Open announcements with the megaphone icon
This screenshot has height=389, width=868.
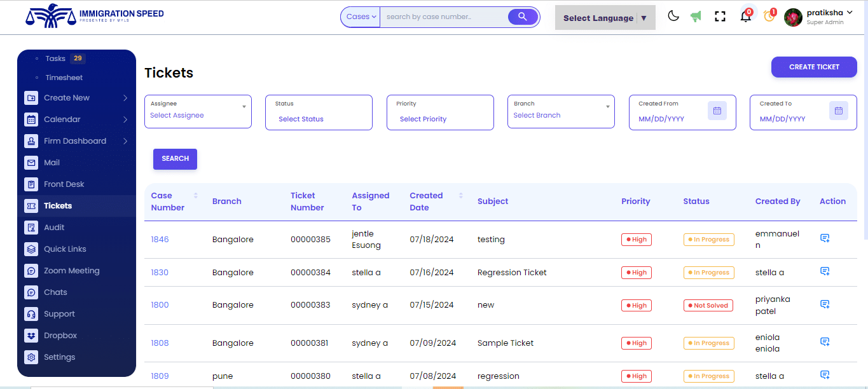click(696, 16)
